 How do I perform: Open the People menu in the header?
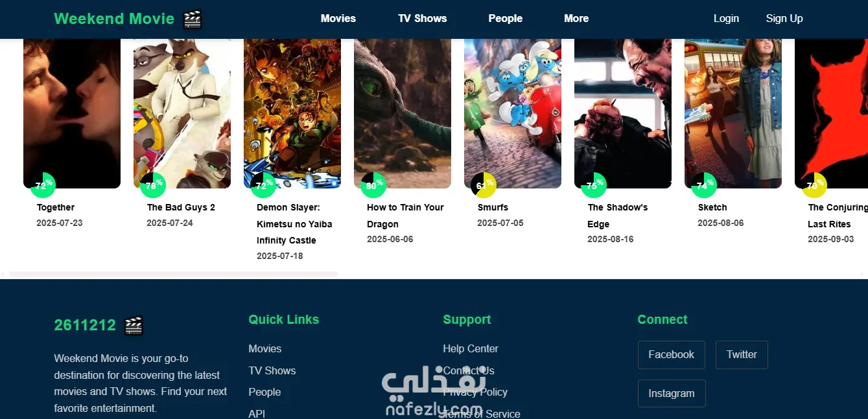coord(506,19)
